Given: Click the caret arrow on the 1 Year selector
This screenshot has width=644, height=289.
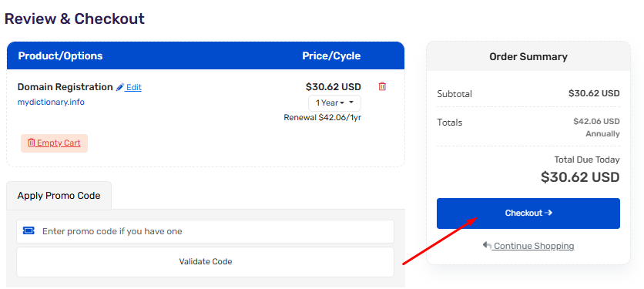Looking at the screenshot, I should pos(351,102).
